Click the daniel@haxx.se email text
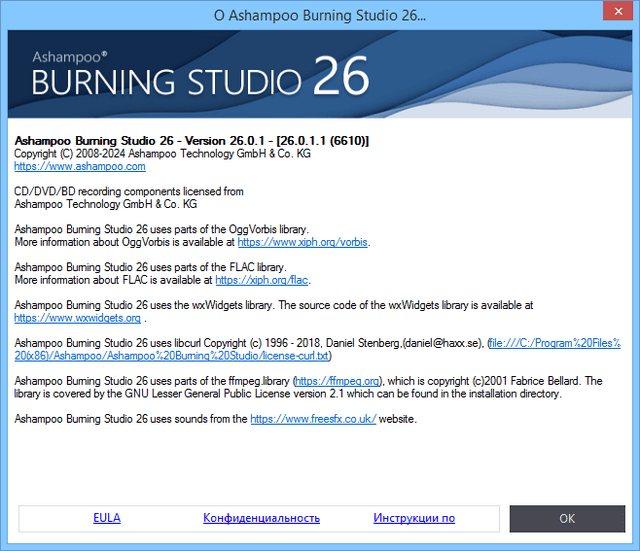This screenshot has height=551, width=640. click(438, 343)
